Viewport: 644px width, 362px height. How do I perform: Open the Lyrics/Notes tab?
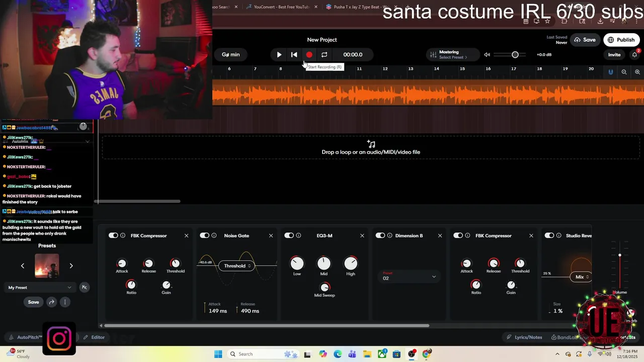coord(524,337)
